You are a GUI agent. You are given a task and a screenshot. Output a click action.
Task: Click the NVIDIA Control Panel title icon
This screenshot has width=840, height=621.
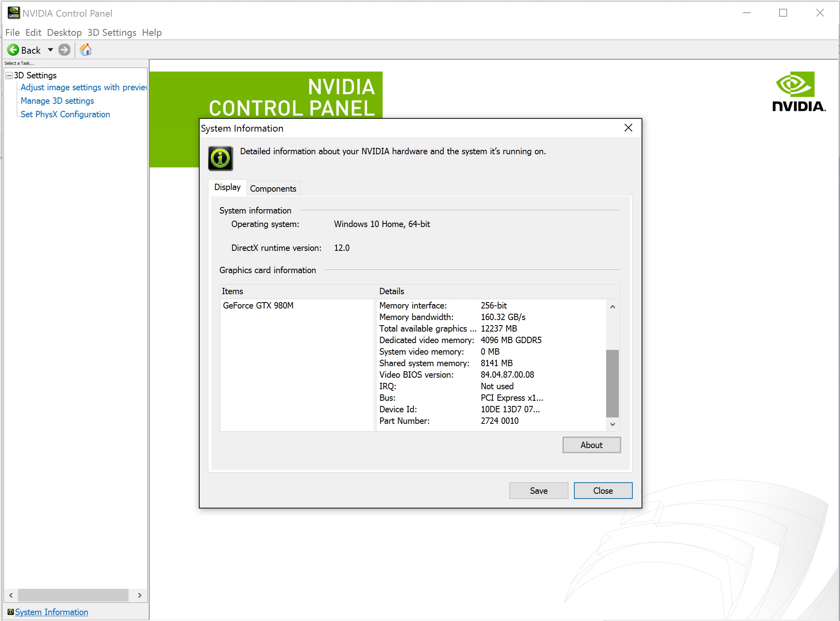(14, 13)
